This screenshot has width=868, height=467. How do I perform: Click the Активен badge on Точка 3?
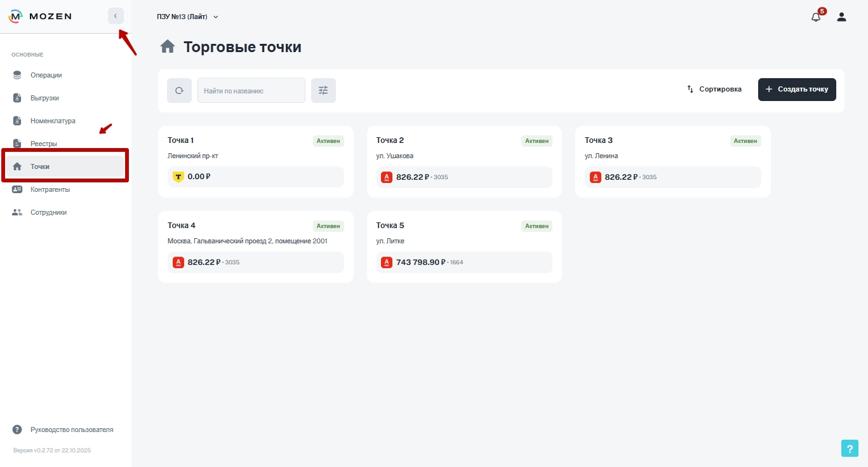click(745, 141)
